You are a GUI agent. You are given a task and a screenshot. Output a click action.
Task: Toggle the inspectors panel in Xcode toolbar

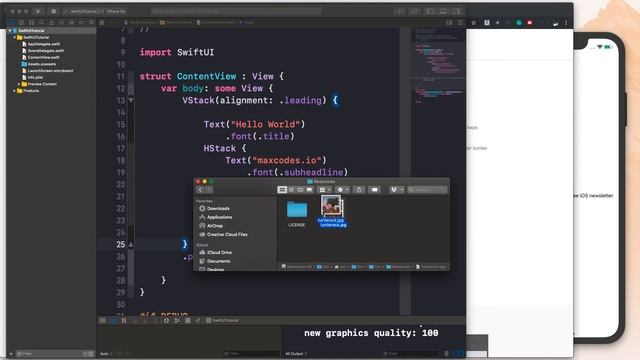(x=456, y=11)
